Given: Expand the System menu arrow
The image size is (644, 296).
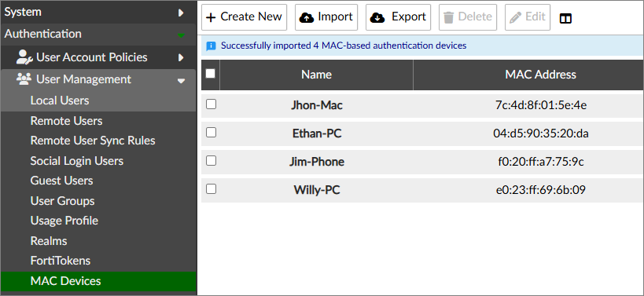Looking at the screenshot, I should tap(181, 13).
